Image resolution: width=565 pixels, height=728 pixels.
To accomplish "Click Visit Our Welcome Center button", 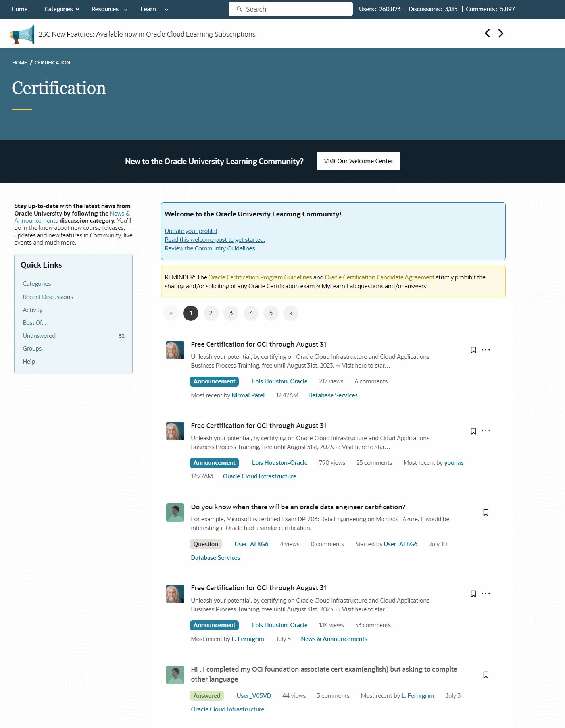I will pyautogui.click(x=358, y=161).
